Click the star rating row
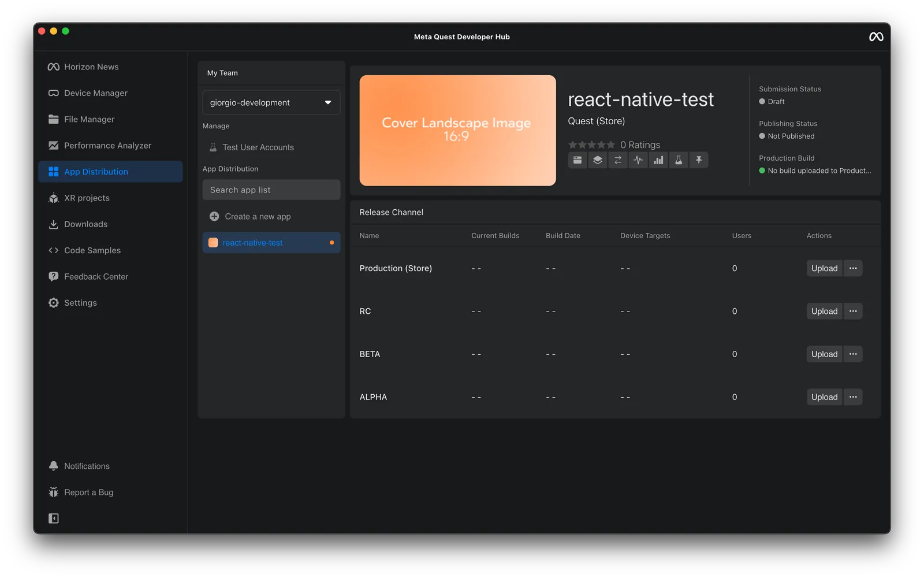The width and height of the screenshot is (924, 578). pyautogui.click(x=591, y=144)
